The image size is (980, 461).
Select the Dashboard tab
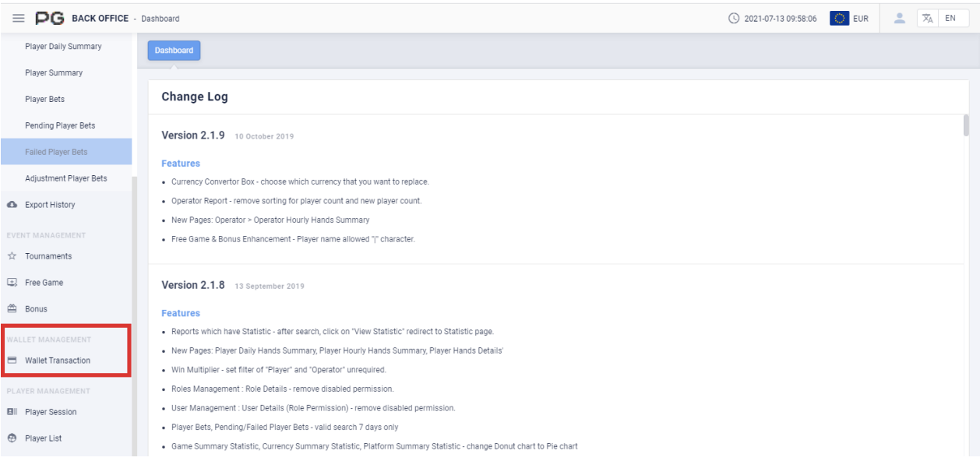[x=174, y=51]
